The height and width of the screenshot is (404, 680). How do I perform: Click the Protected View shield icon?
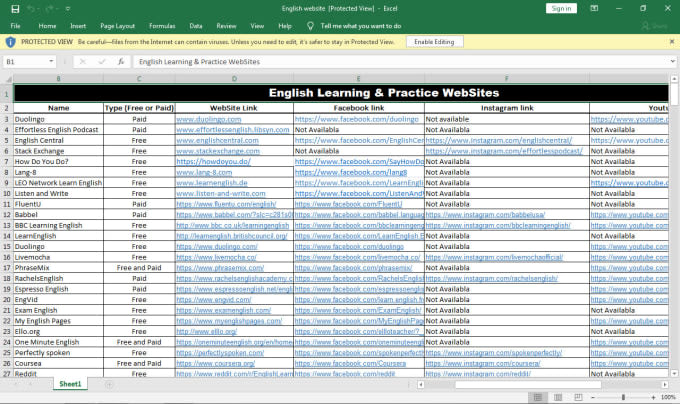tap(11, 42)
